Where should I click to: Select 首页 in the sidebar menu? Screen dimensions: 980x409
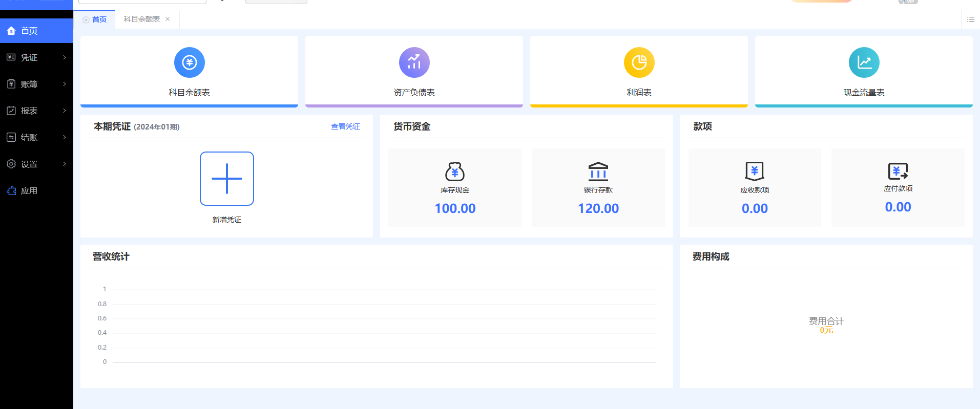(36, 31)
